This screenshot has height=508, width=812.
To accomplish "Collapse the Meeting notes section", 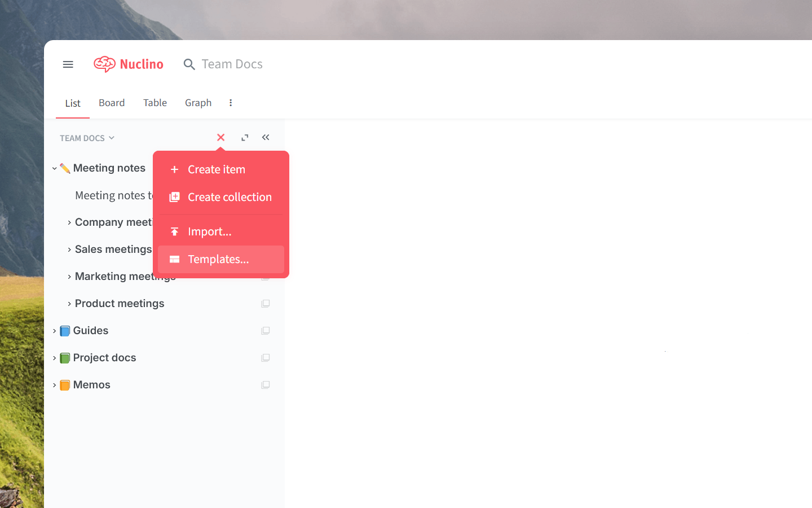I will pyautogui.click(x=54, y=168).
